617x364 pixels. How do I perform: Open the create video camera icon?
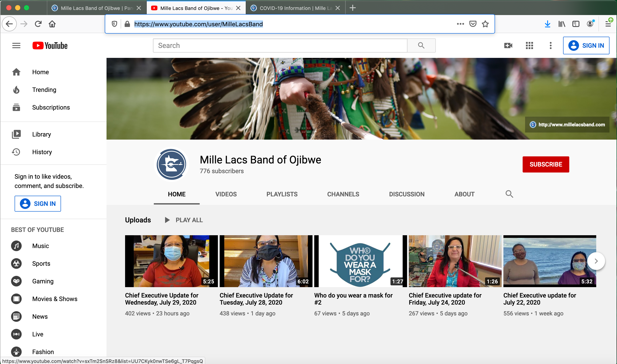pos(508,45)
